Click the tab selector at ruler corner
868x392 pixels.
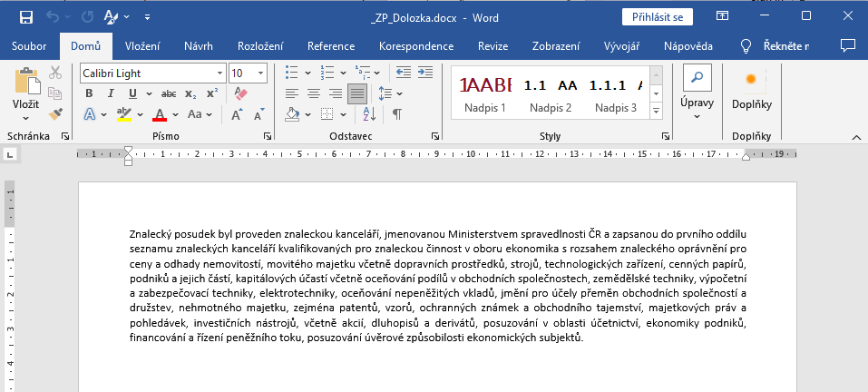(x=8, y=154)
